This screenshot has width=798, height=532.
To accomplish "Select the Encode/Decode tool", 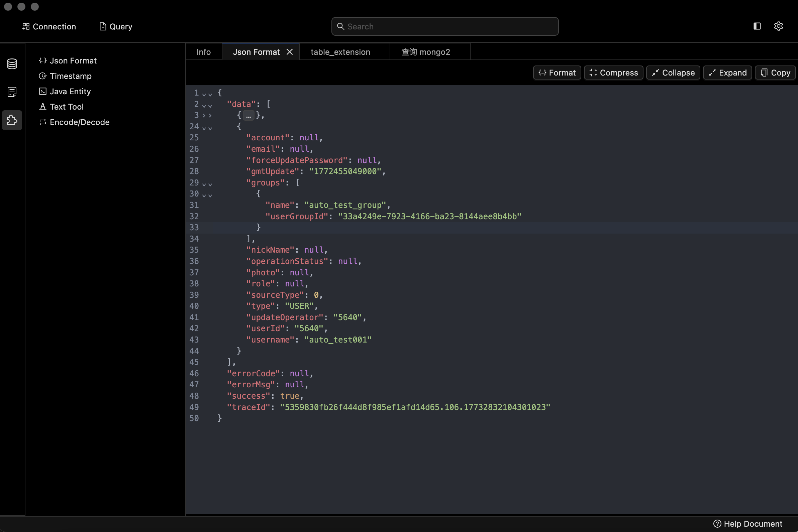I will point(80,122).
